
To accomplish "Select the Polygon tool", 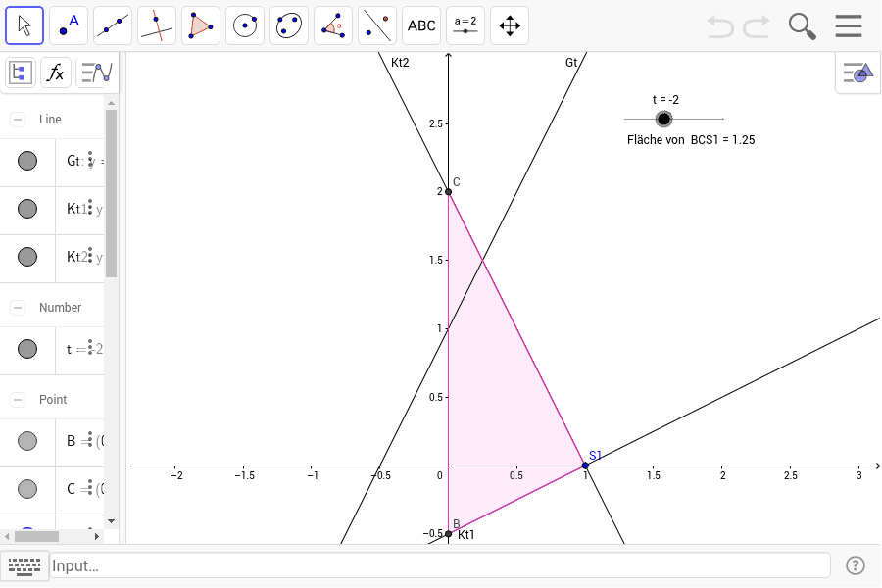I will (x=201, y=25).
